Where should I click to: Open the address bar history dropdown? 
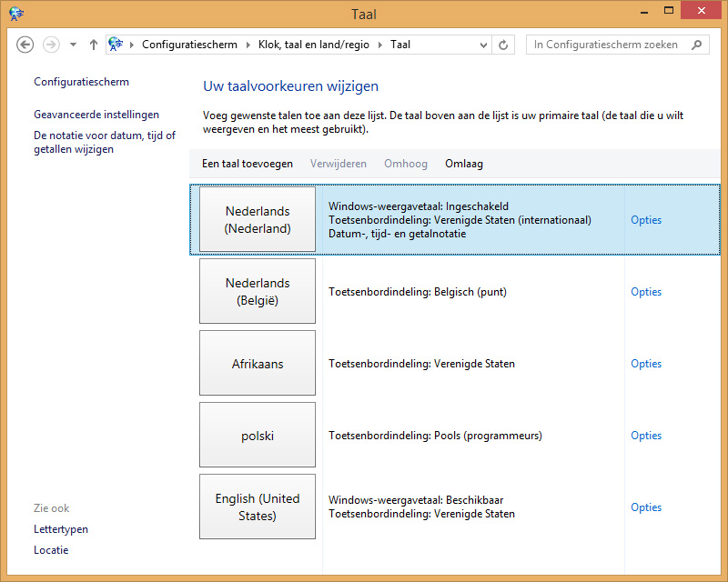coord(483,45)
